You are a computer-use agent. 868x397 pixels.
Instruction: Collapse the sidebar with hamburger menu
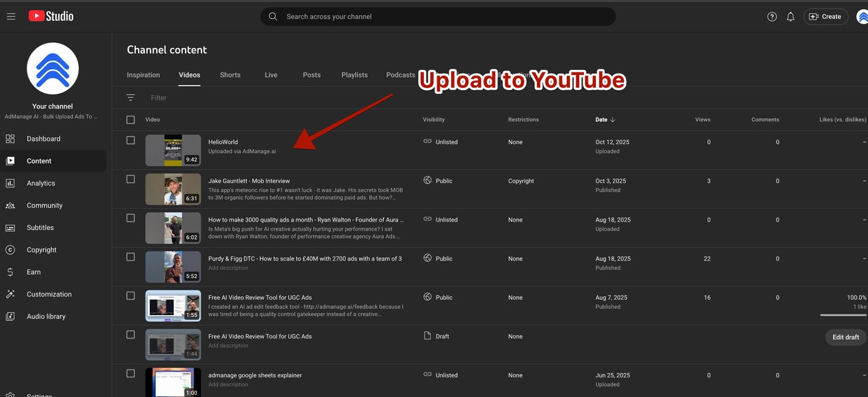11,16
